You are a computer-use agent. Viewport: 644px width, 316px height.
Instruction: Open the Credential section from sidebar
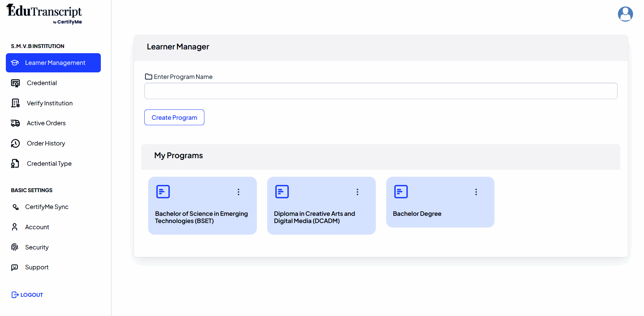pos(41,83)
